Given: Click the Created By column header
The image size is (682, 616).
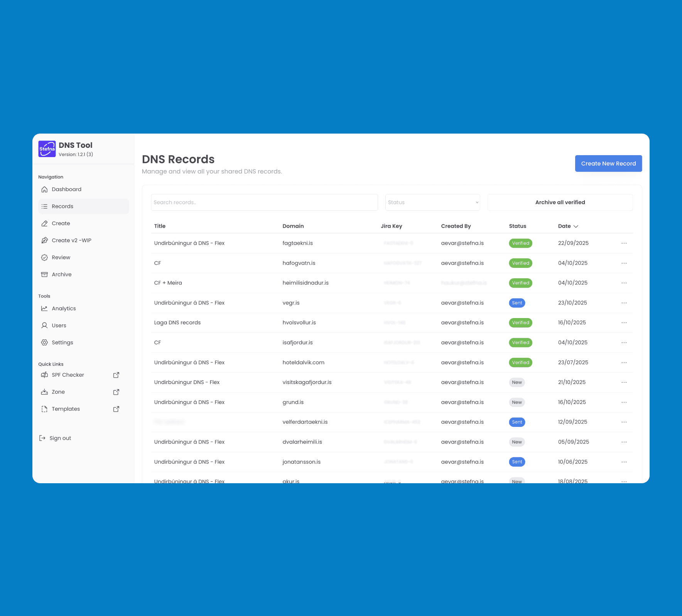Looking at the screenshot, I should [x=456, y=226].
